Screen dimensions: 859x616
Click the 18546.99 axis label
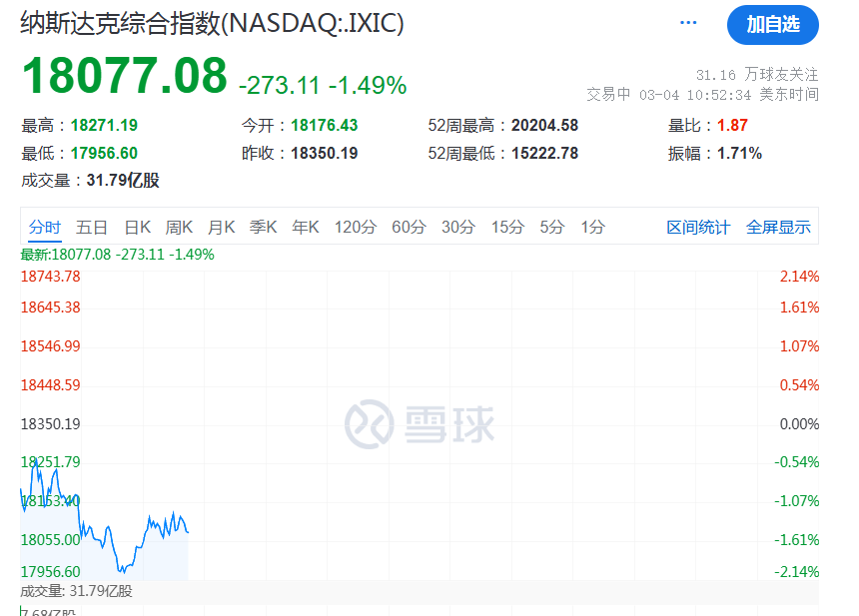point(50,346)
